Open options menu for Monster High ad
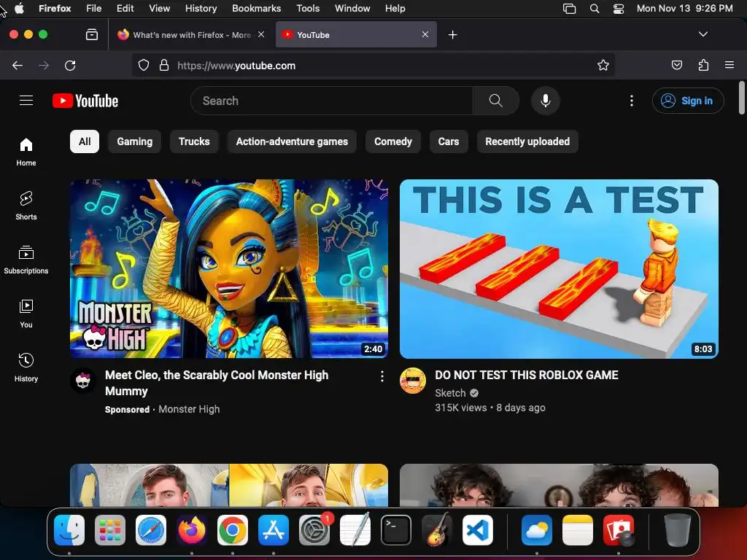The height and width of the screenshot is (560, 747). [382, 377]
